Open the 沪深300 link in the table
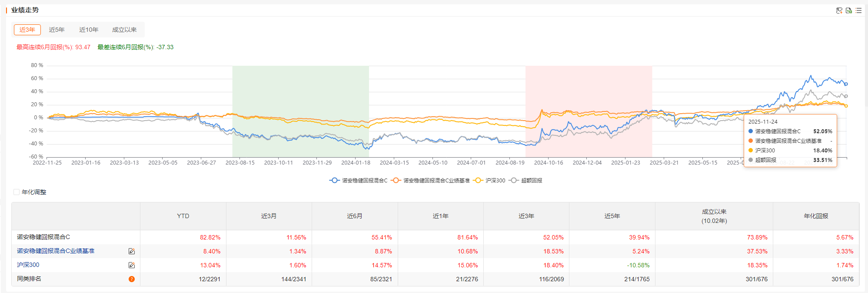 pyautogui.click(x=28, y=265)
